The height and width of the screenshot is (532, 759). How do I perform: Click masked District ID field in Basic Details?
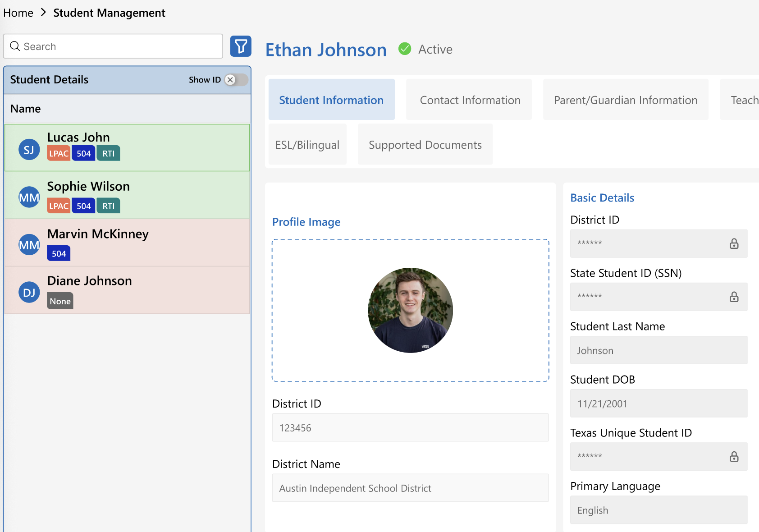(658, 243)
